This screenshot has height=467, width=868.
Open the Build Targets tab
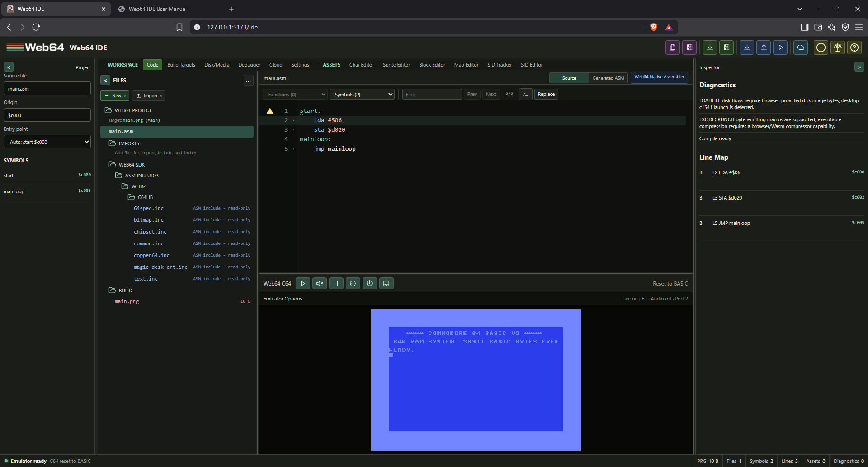[x=181, y=65]
